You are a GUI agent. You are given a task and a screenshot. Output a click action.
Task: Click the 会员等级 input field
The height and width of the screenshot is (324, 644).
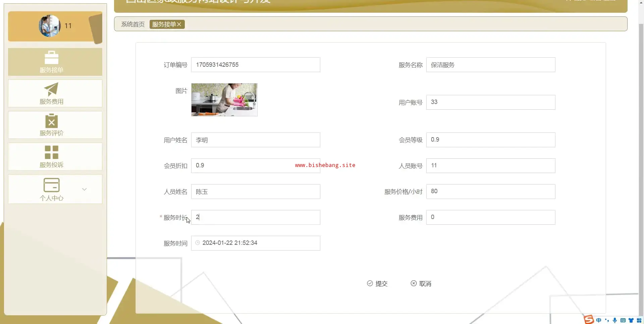point(491,140)
